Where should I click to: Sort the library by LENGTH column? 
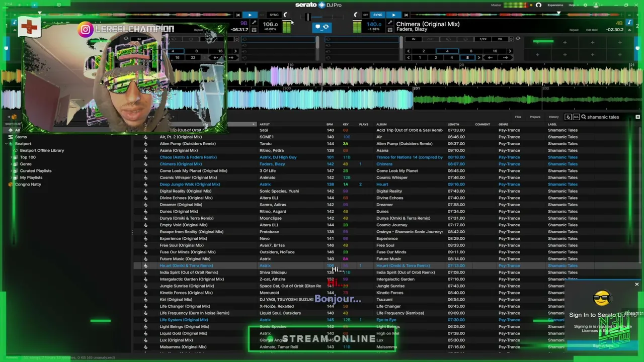(x=453, y=124)
